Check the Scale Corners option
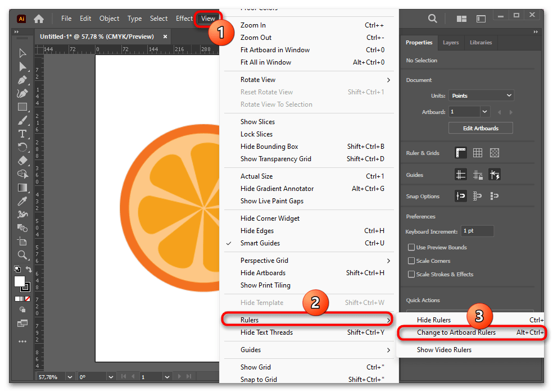This screenshot has width=553, height=392. [411, 261]
